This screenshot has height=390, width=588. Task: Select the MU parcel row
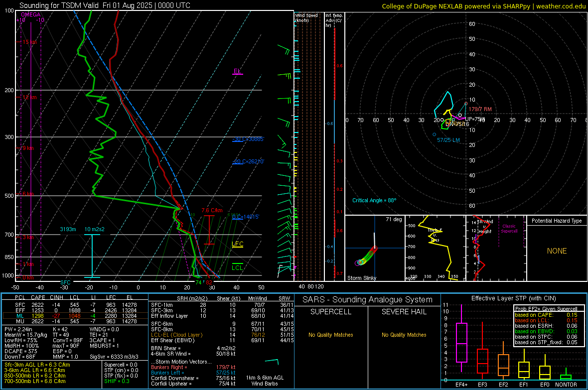click(75, 321)
